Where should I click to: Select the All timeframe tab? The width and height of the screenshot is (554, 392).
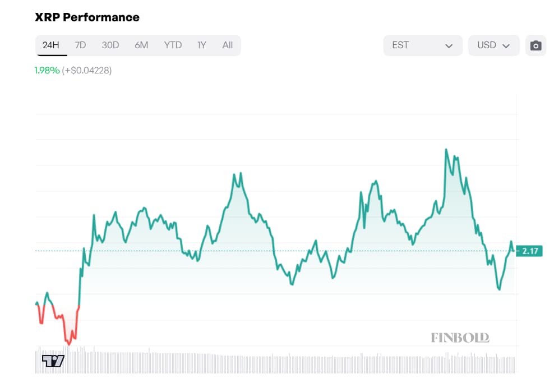pos(227,45)
